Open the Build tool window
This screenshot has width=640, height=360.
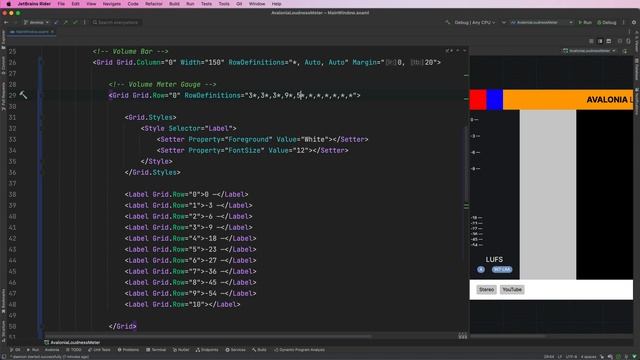point(259,350)
